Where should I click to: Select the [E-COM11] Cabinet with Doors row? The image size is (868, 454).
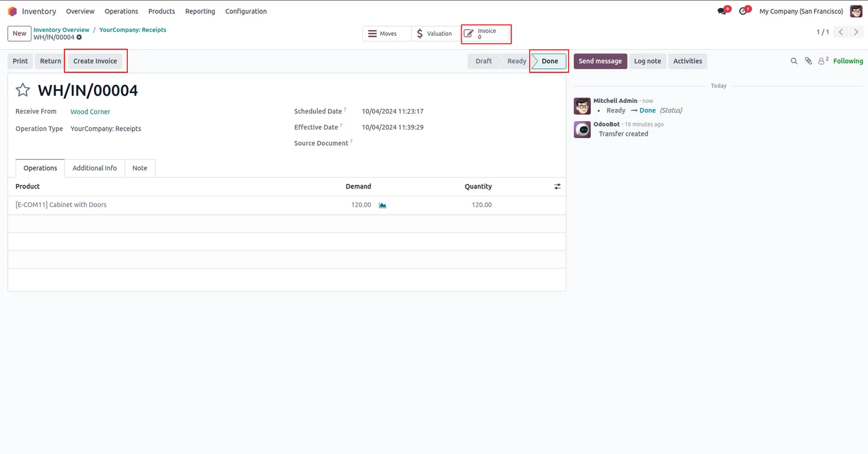tap(287, 205)
